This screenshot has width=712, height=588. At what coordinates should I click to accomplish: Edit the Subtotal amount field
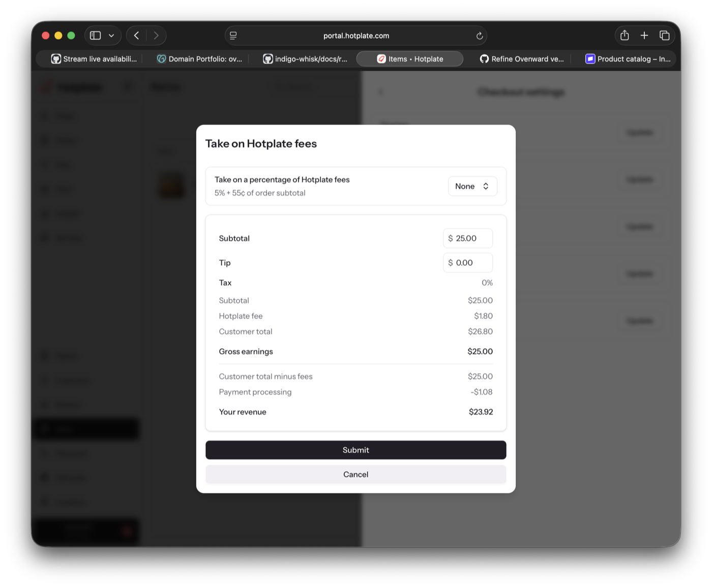(468, 238)
